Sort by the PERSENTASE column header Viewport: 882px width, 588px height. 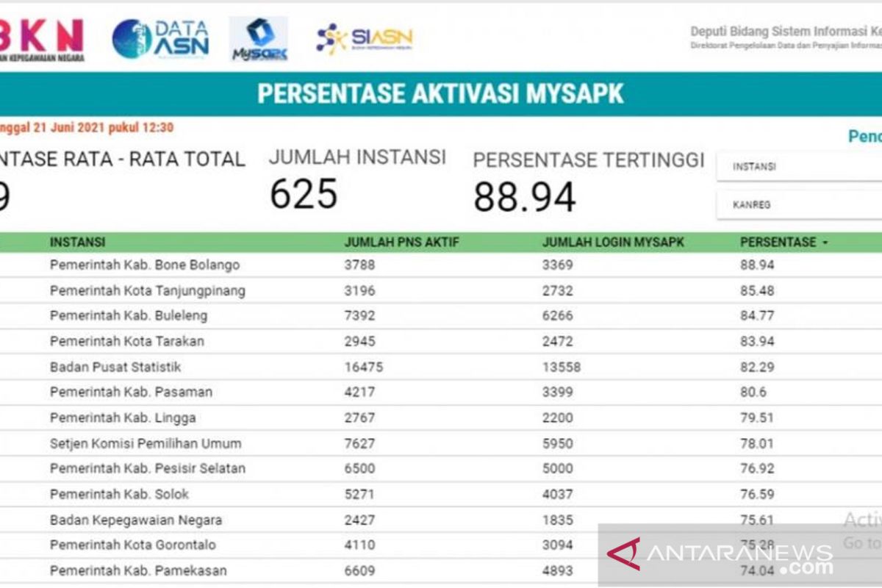point(784,242)
